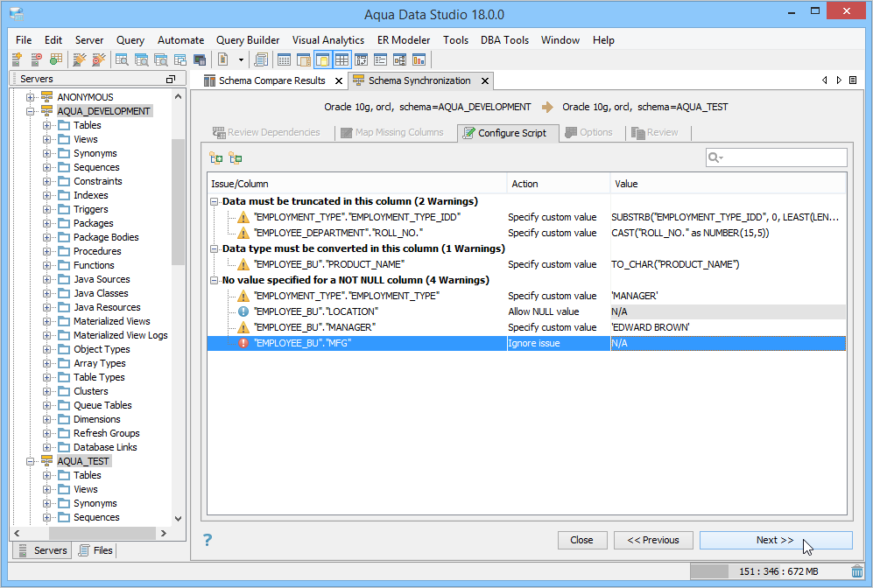Click the Issue/Column header

[x=357, y=184]
